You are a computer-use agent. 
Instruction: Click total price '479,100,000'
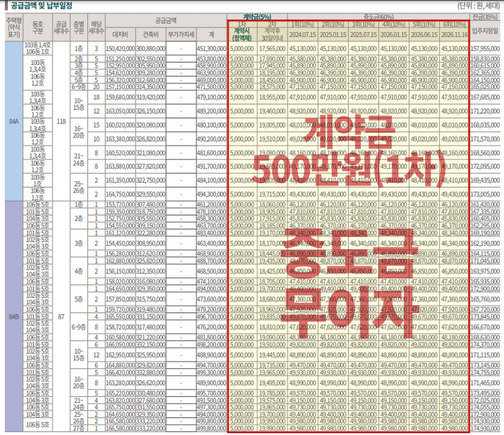point(211,97)
